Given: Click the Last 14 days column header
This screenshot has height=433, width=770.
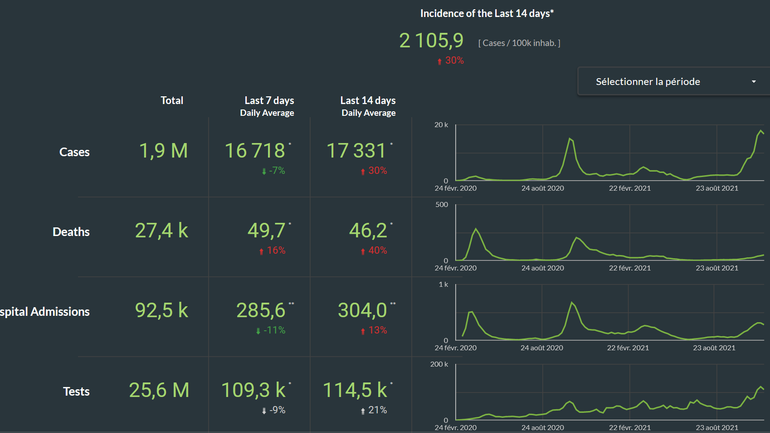Looking at the screenshot, I should click(x=368, y=100).
